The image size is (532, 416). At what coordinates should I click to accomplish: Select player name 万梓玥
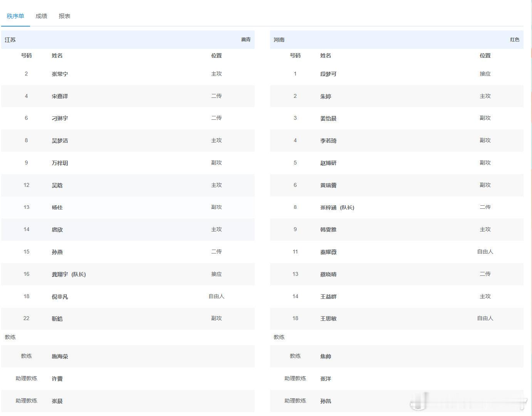[60, 163]
